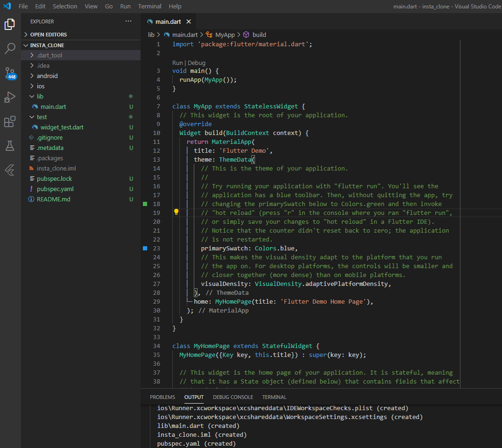The width and height of the screenshot is (502, 448).
Task: Open Explorer more actions ellipsis
Action: point(128,21)
